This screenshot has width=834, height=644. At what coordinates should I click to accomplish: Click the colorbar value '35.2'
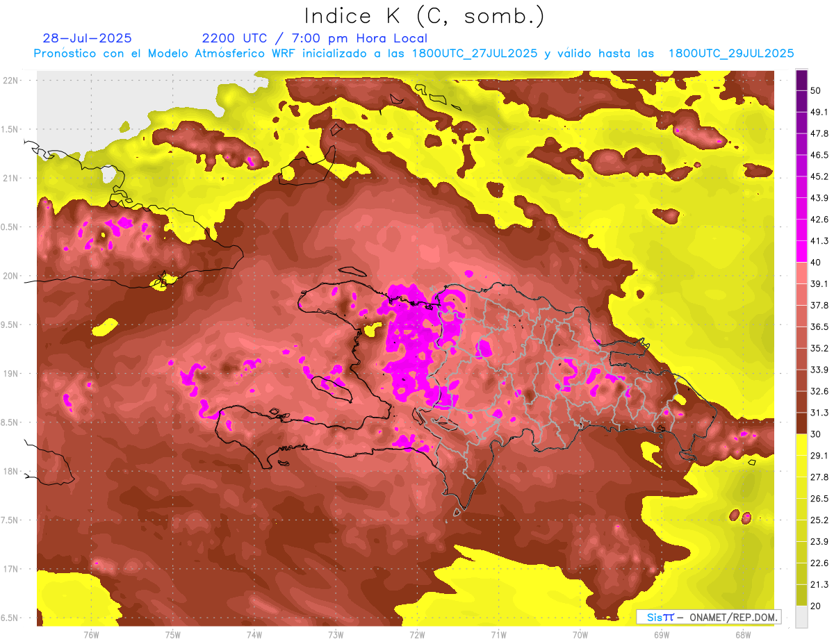point(819,348)
